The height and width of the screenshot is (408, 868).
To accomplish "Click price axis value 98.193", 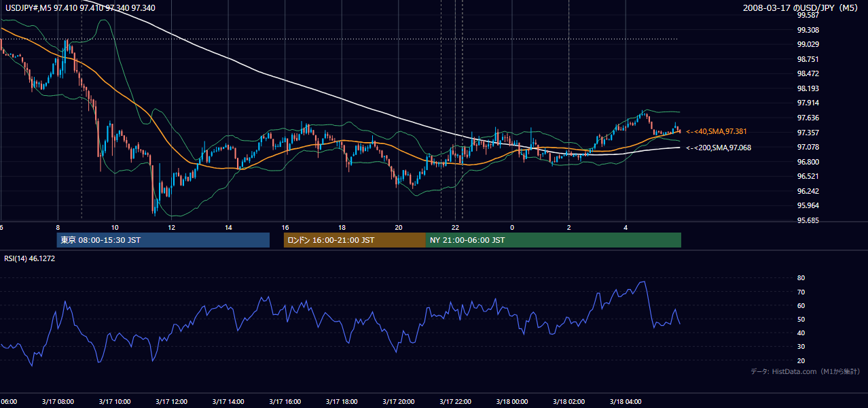I will (x=808, y=88).
